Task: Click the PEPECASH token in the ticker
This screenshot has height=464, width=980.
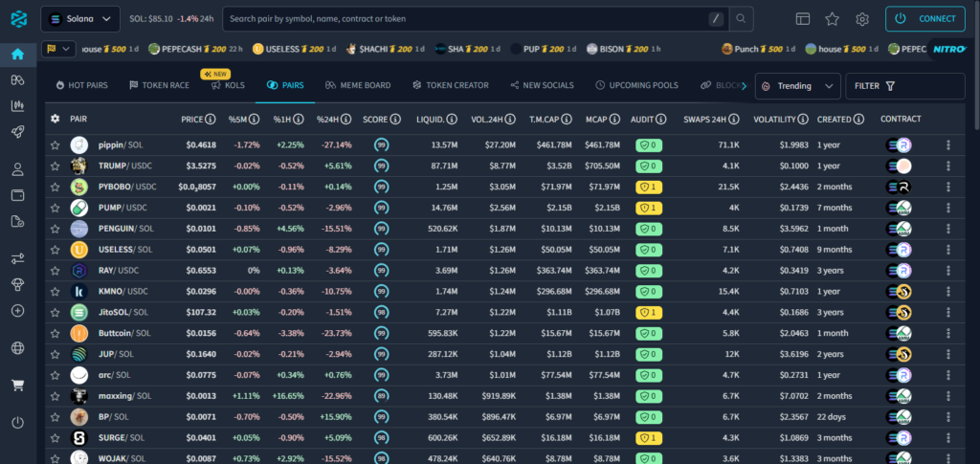Action: tap(195, 49)
